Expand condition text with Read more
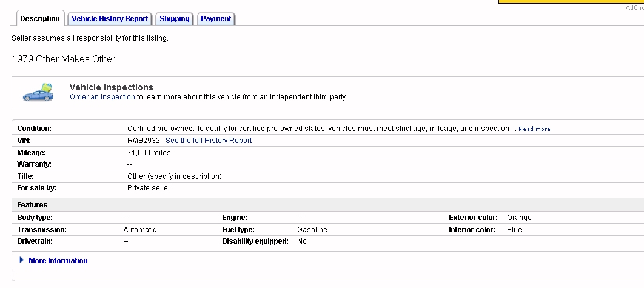644x288 pixels. pyautogui.click(x=534, y=129)
